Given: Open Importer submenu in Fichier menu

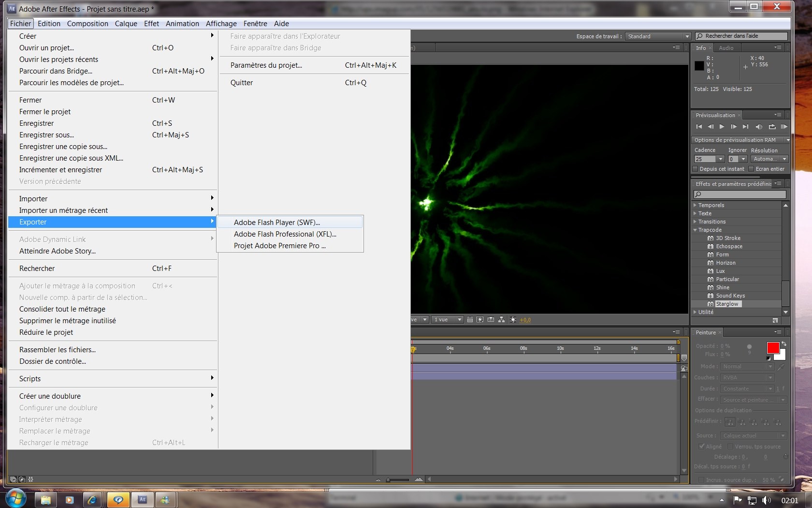Looking at the screenshot, I should click(x=113, y=199).
